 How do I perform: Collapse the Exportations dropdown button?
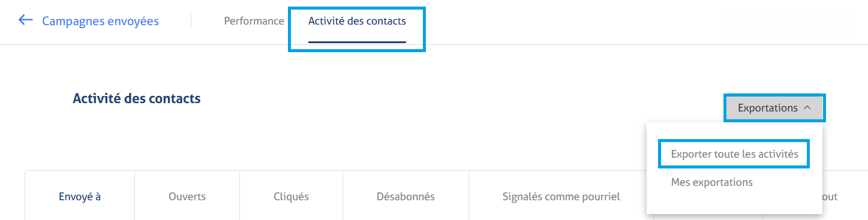click(x=774, y=108)
